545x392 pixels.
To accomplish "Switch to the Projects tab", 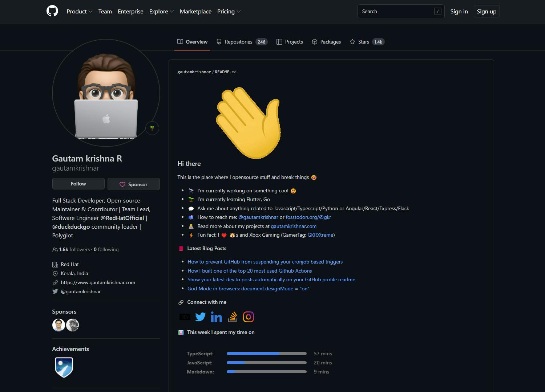I will pyautogui.click(x=290, y=42).
